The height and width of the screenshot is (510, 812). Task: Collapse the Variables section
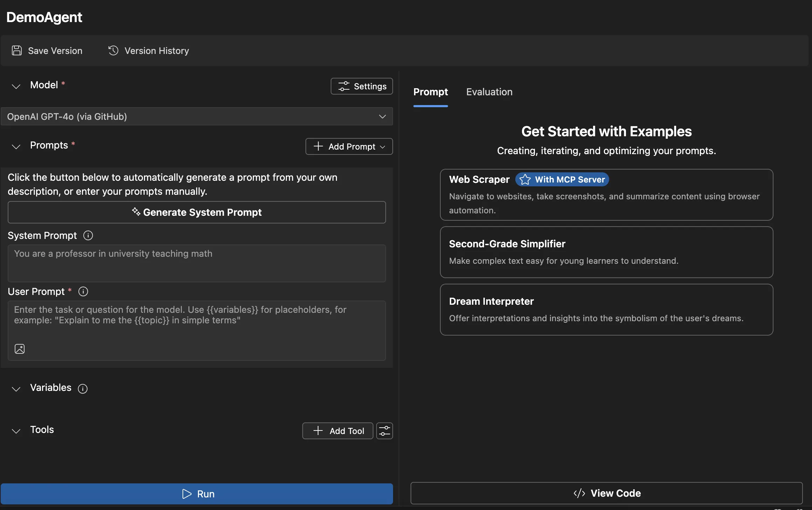point(16,389)
